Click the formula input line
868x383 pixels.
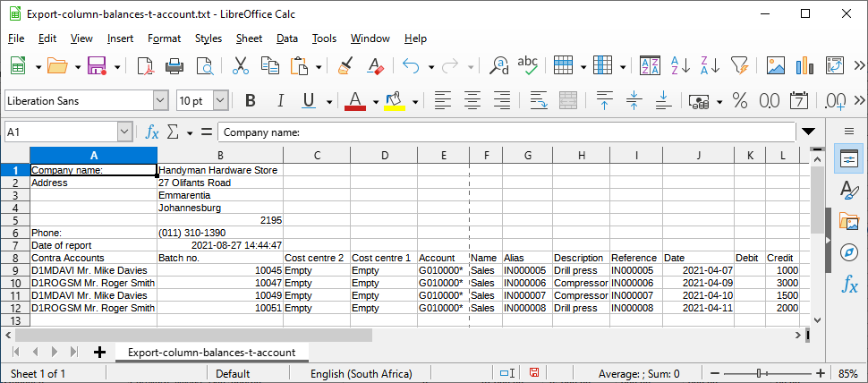click(x=506, y=132)
